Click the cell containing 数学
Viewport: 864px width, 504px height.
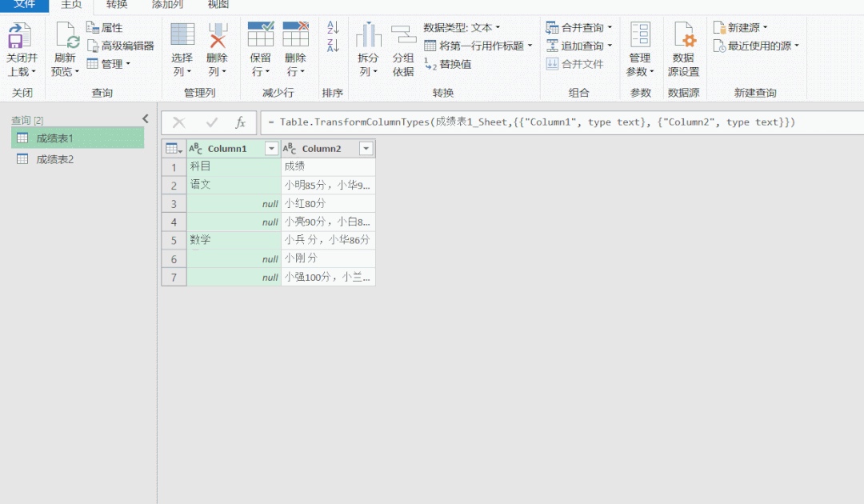(234, 240)
